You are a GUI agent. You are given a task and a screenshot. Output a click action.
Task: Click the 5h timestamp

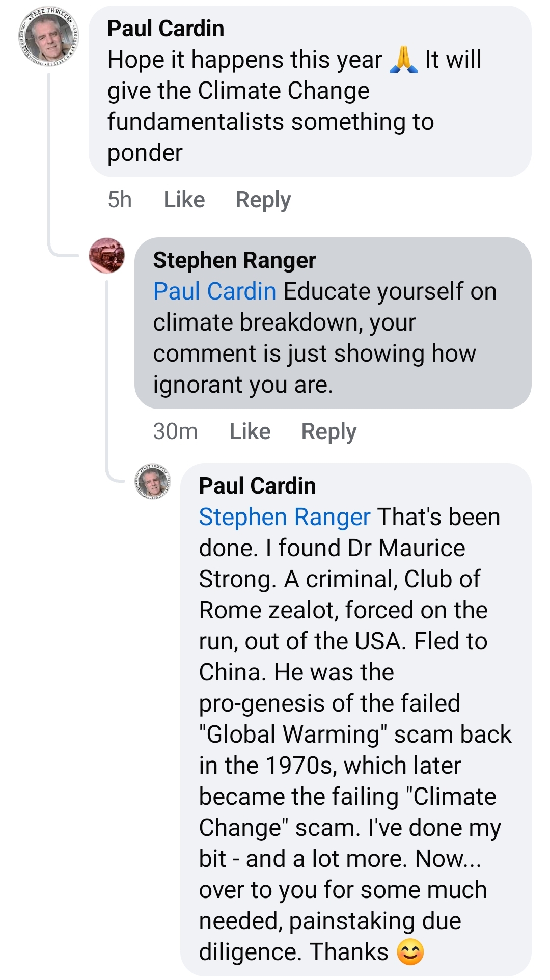(x=120, y=200)
